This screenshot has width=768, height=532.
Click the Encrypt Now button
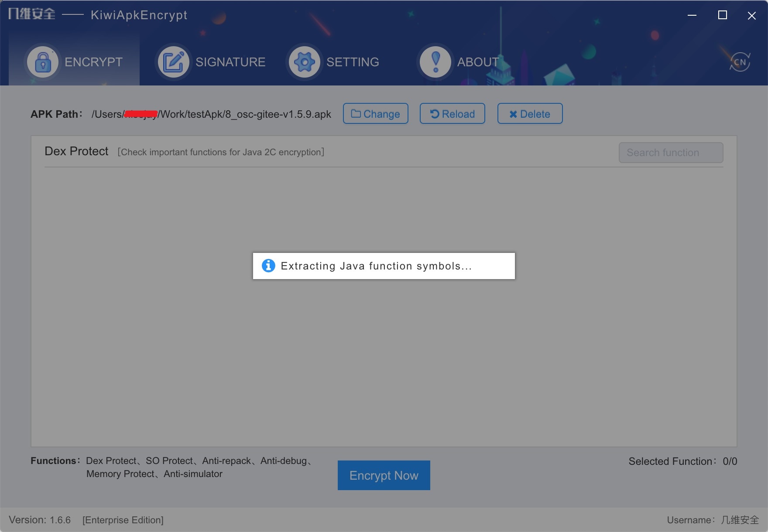pyautogui.click(x=384, y=475)
